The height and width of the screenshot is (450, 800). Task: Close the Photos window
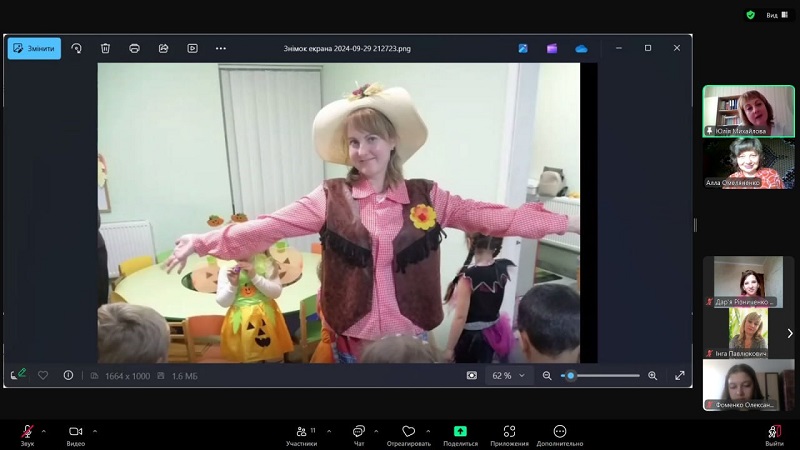tap(677, 48)
